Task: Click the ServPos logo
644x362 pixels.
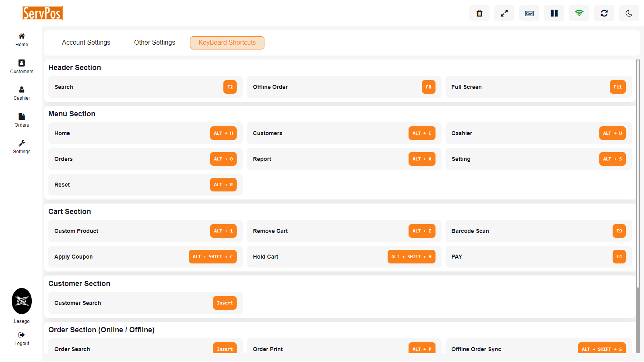Action: click(x=43, y=13)
